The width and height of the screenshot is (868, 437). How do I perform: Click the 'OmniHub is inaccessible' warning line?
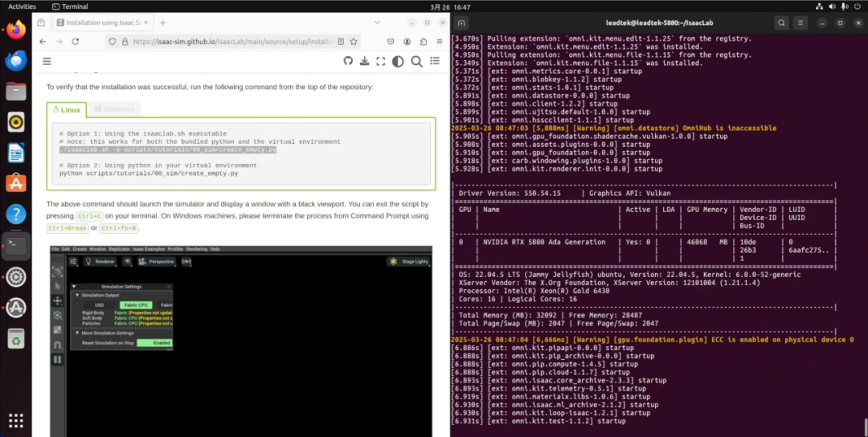(613, 128)
